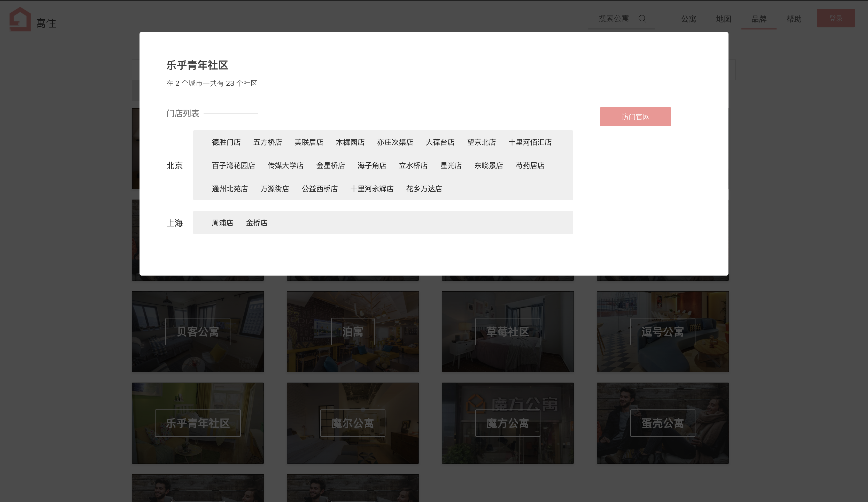Select the 品牌 navigation tab

(758, 19)
